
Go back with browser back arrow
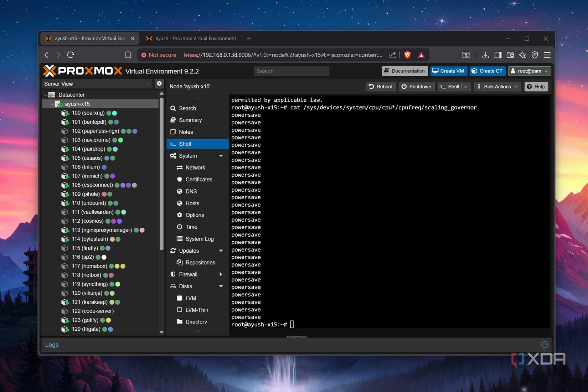click(x=46, y=55)
